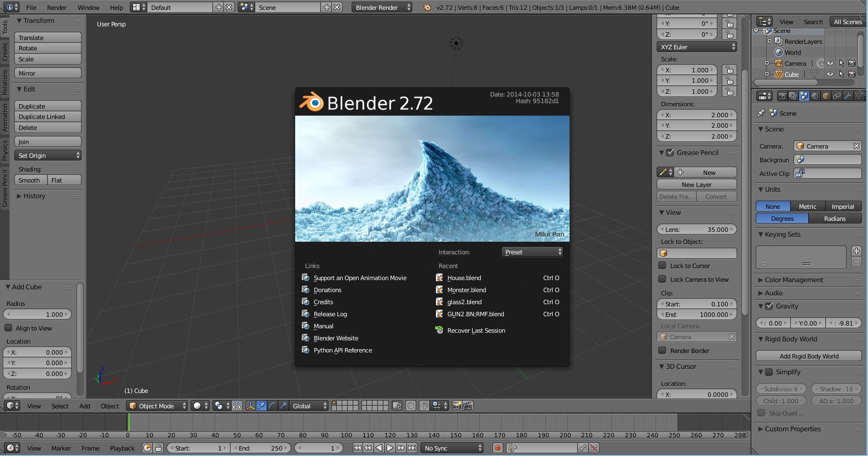Viewport: 868px width, 456px height.
Task: Expand the RenderLayers tree node
Action: pyautogui.click(x=769, y=41)
